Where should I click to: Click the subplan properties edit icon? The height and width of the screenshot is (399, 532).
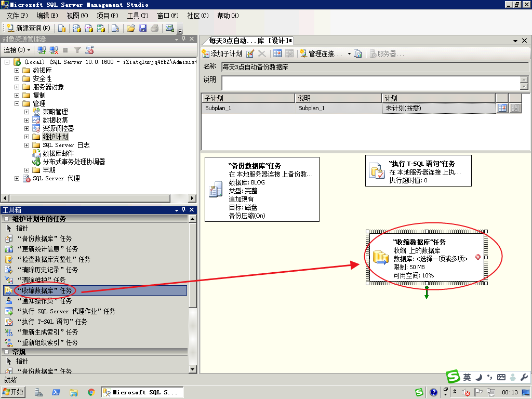click(250, 54)
